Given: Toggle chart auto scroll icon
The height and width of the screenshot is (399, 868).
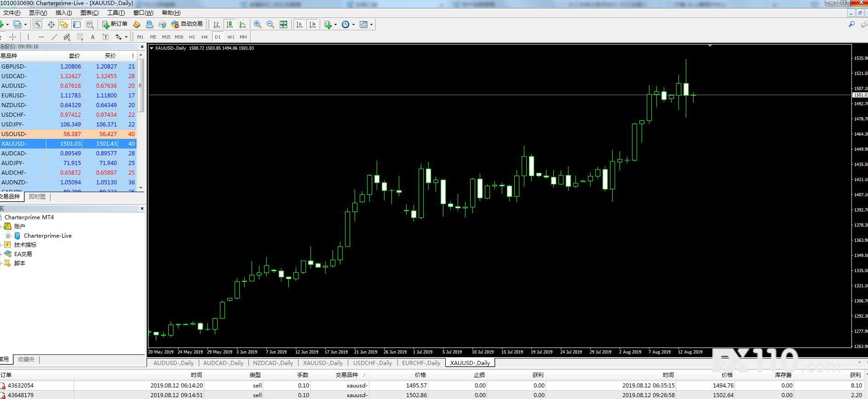Looking at the screenshot, I should coord(299,24).
